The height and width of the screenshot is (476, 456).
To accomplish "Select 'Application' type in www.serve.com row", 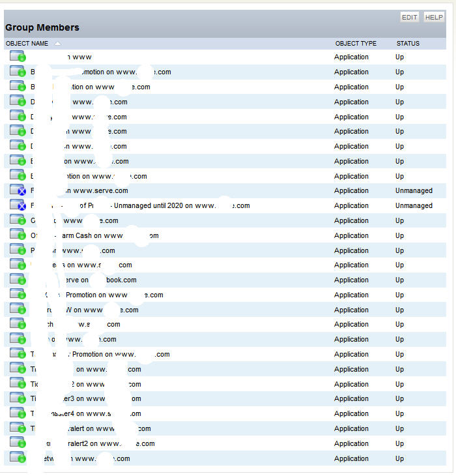I will (x=351, y=190).
